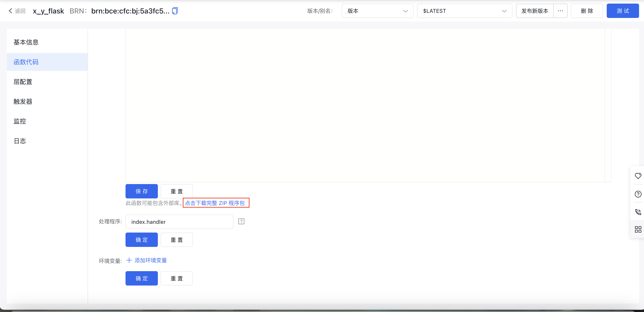Copy the BRN with the clipboard icon
The width and height of the screenshot is (644, 312).
click(x=175, y=11)
